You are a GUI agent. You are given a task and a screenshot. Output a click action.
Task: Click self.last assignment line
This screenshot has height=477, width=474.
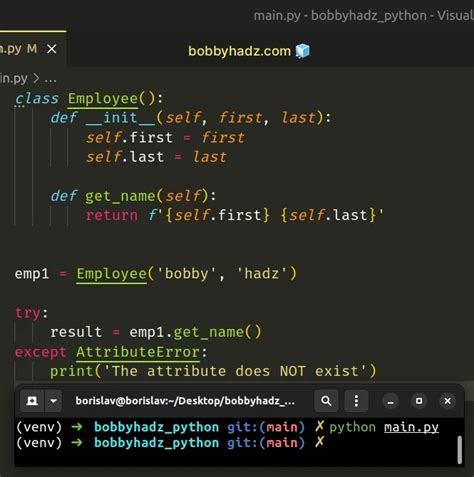156,157
